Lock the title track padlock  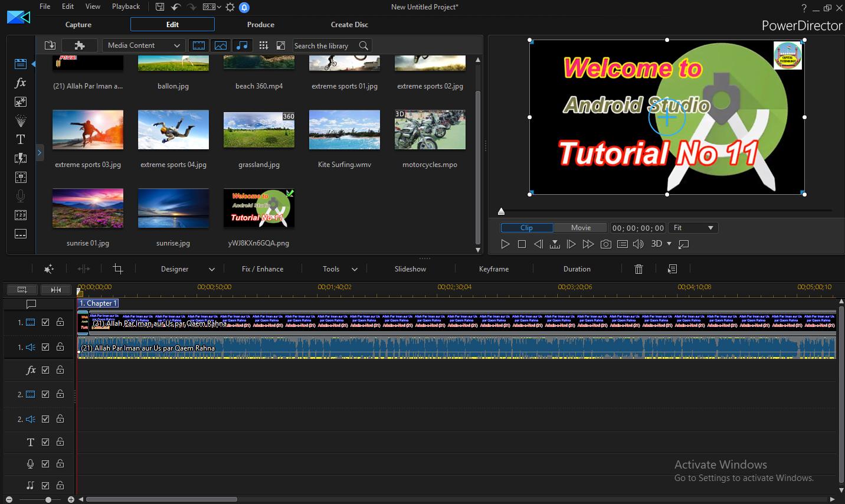click(60, 441)
